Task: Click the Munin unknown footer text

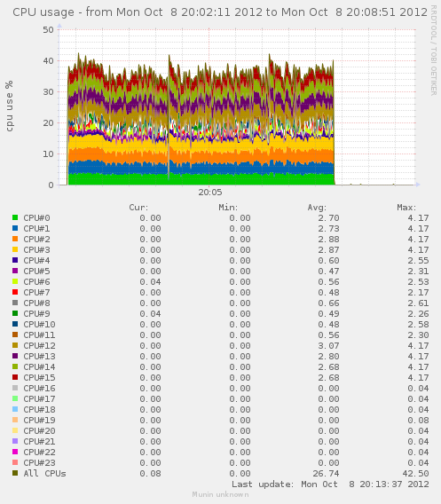Action: coord(220,494)
